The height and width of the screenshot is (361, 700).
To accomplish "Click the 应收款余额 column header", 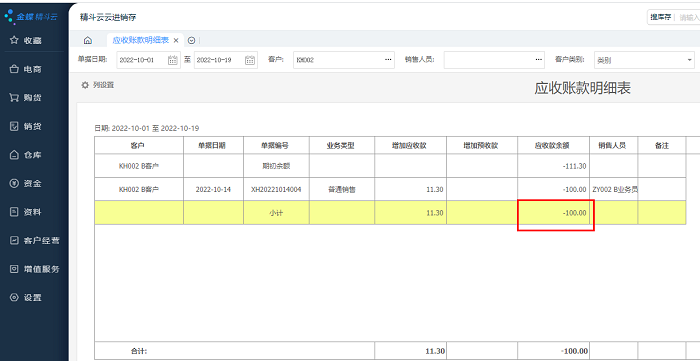I will click(554, 145).
